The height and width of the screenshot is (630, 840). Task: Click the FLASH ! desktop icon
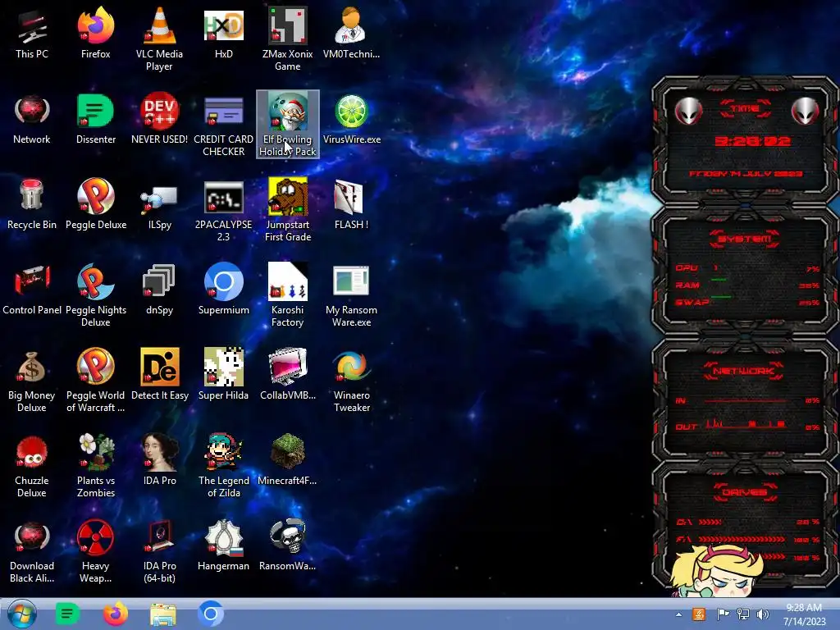coord(351,204)
